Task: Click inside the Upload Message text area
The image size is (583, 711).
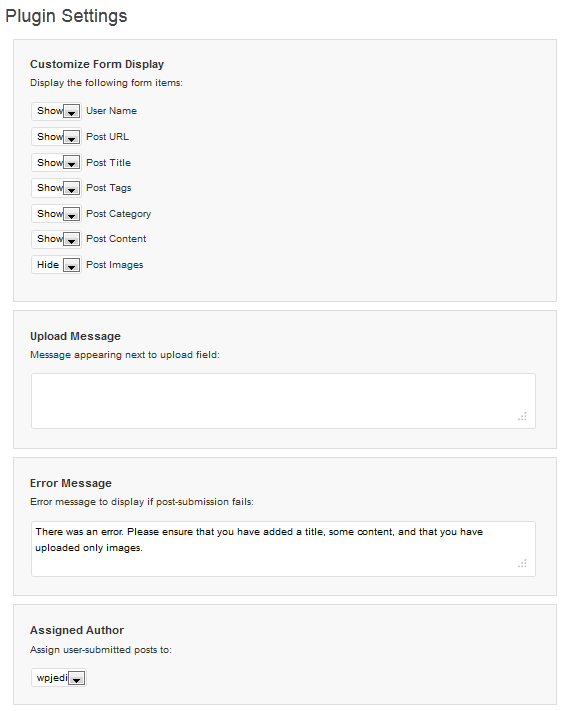Action: [x=283, y=401]
